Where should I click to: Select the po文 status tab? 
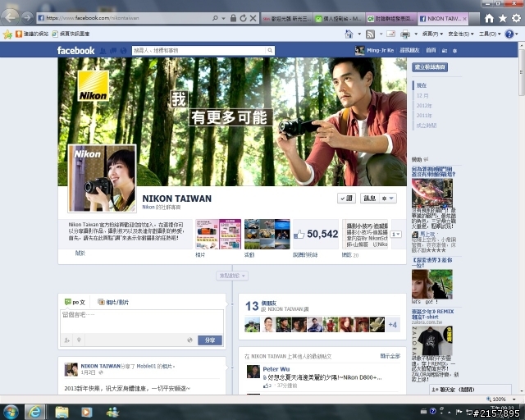pos(75,302)
